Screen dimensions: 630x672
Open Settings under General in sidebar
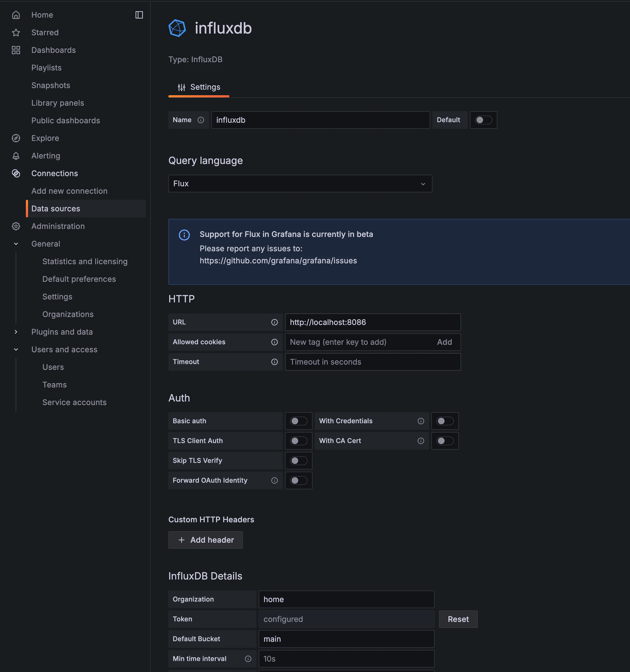[x=57, y=297]
